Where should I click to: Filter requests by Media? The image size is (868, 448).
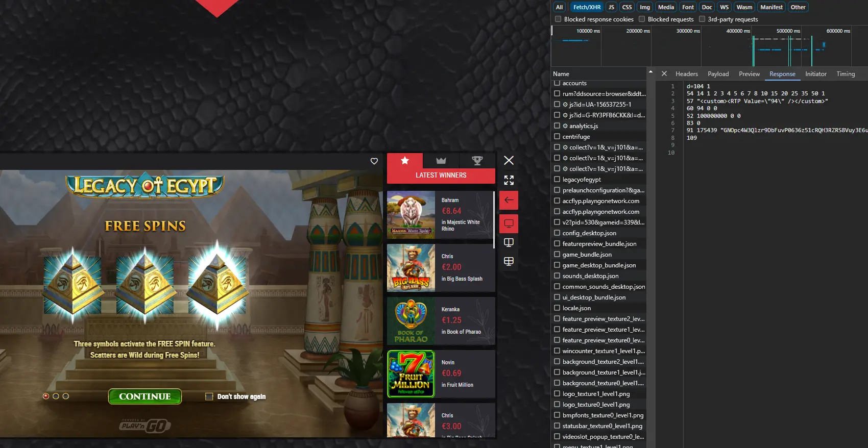(666, 7)
